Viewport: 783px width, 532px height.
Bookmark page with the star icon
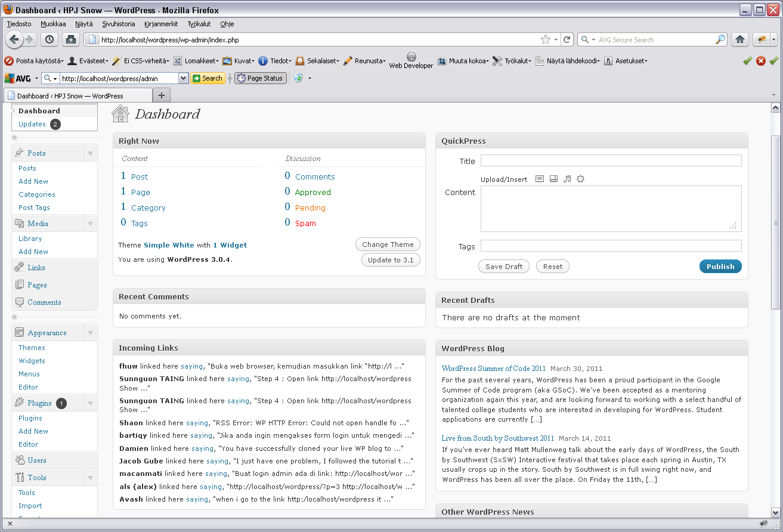click(x=545, y=39)
